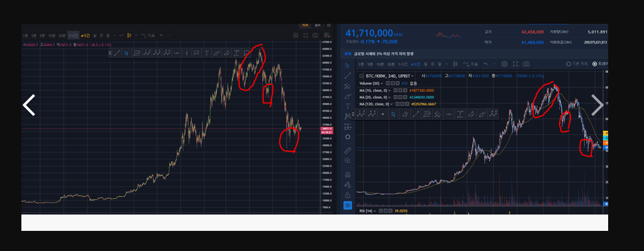Enter fullscreen on left chart
Screen dimensions: 644x251
click(305, 35)
